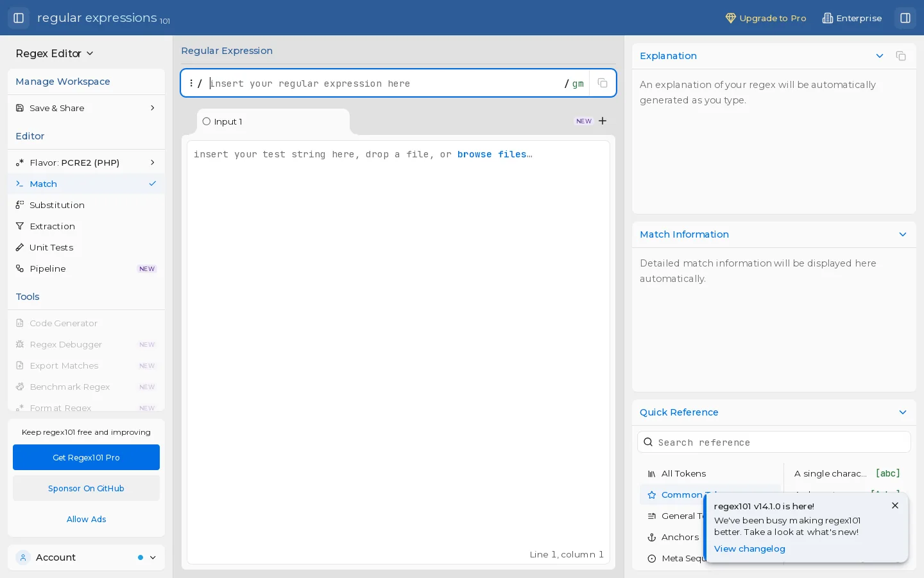Click the Save & Share disk icon

tap(20, 108)
